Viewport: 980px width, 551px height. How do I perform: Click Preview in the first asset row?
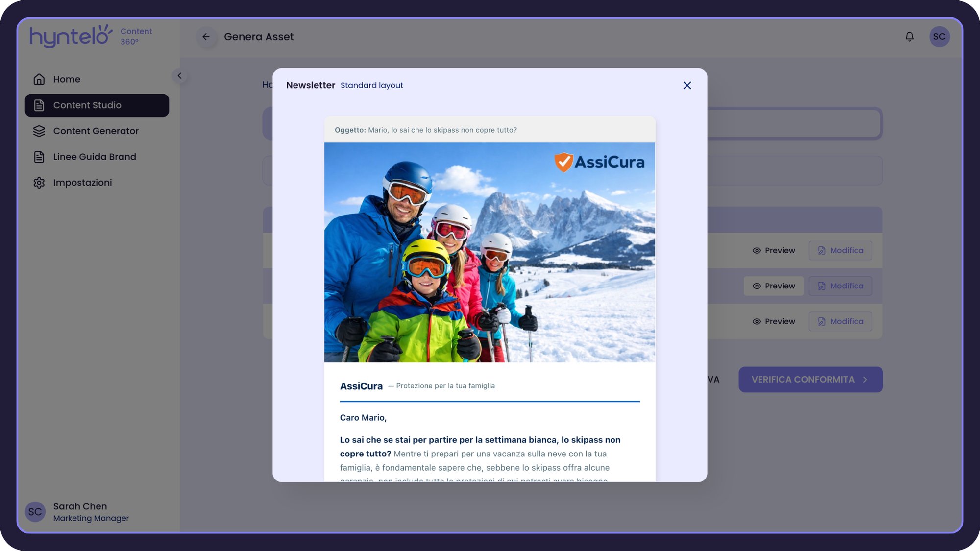click(774, 250)
